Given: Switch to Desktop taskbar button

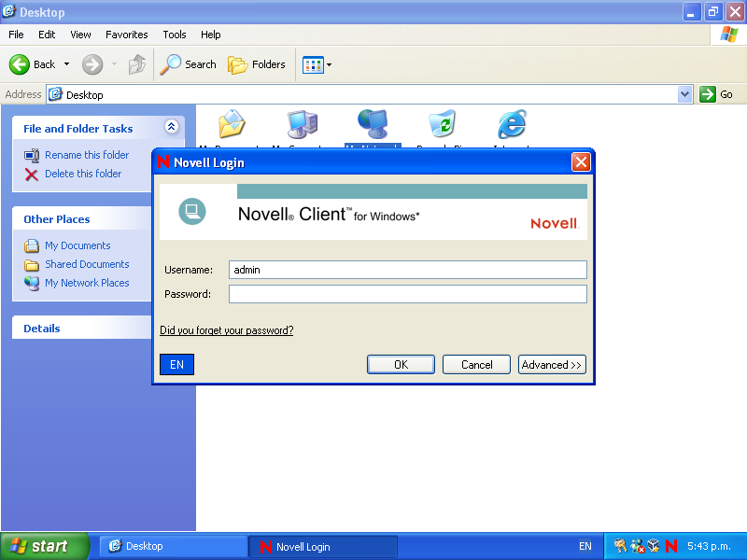Looking at the screenshot, I should click(x=173, y=546).
